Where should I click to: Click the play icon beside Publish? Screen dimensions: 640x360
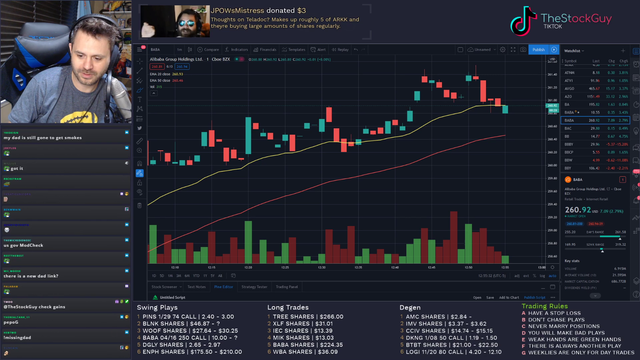click(554, 49)
